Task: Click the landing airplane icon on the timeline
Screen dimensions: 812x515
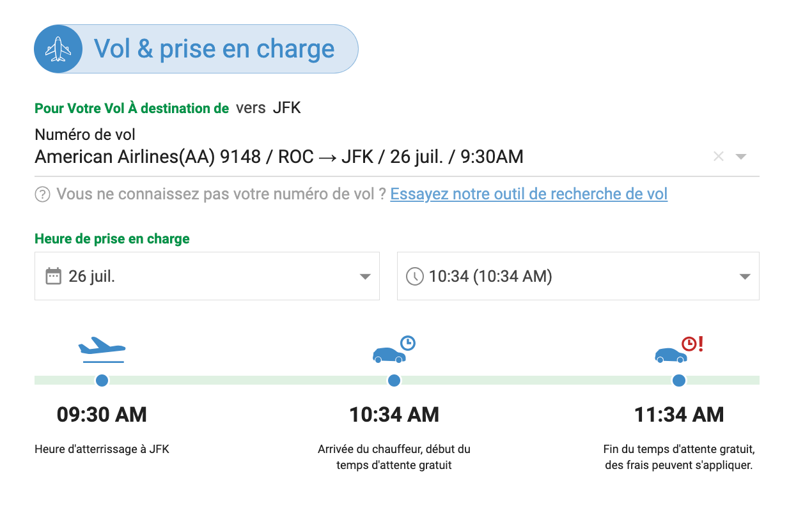Action: [x=102, y=350]
